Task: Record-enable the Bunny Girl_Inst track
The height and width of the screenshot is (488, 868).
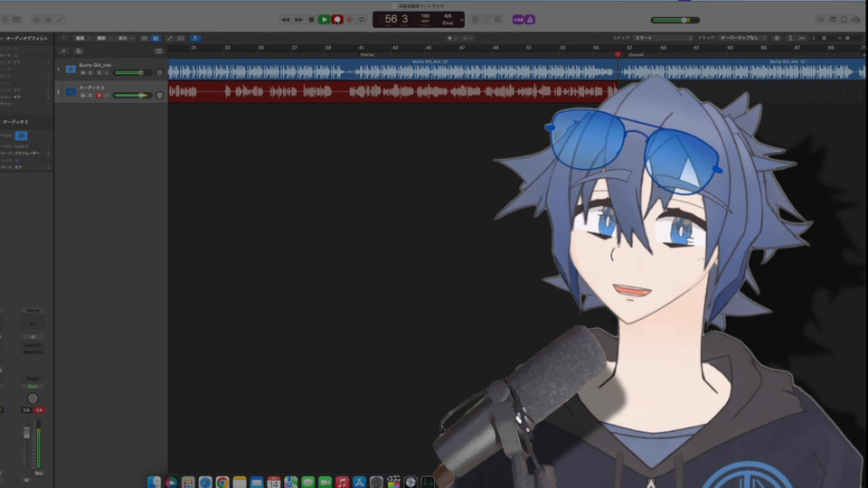Action: 99,72
